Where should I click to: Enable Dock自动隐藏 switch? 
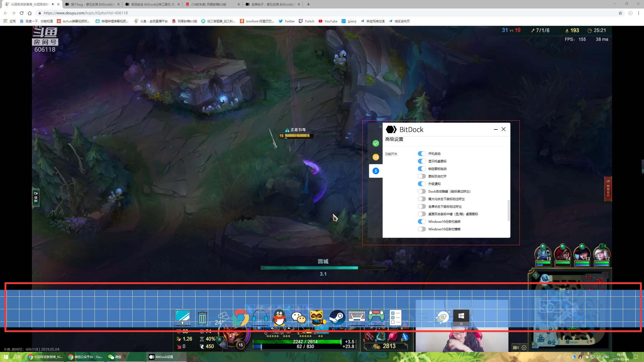pos(422,191)
